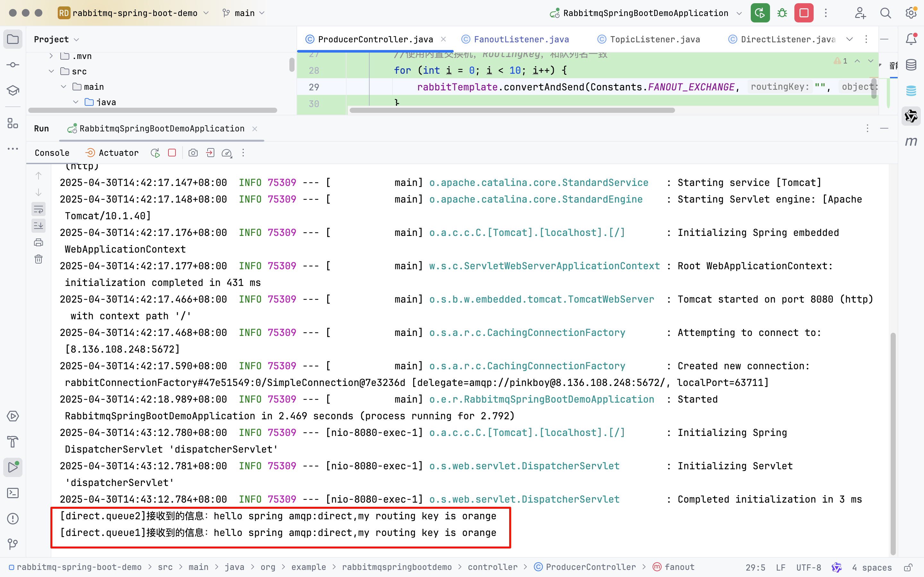Viewport: 924px width, 577px height.
Task: Clear console with the trash icon
Action: tap(38, 260)
